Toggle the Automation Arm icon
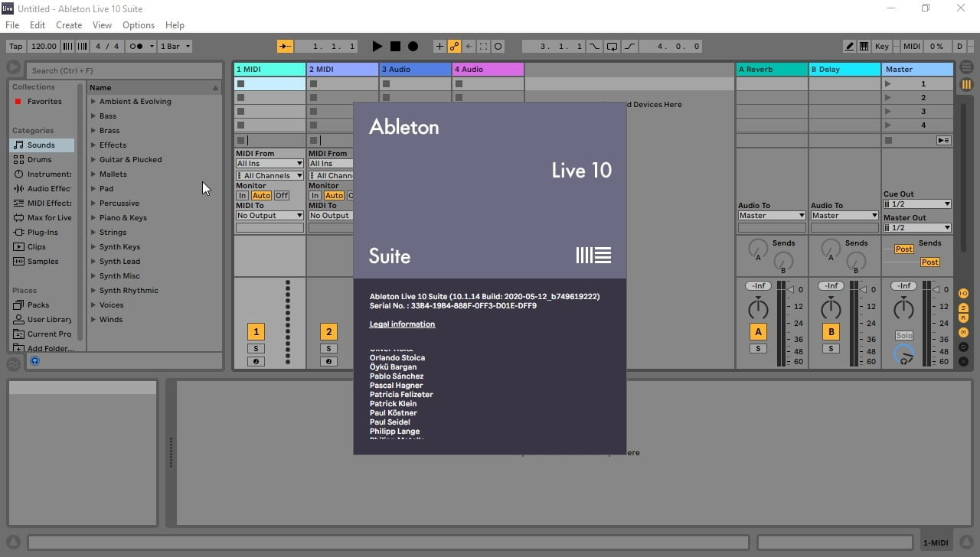Image resolution: width=980 pixels, height=557 pixels. (x=454, y=46)
